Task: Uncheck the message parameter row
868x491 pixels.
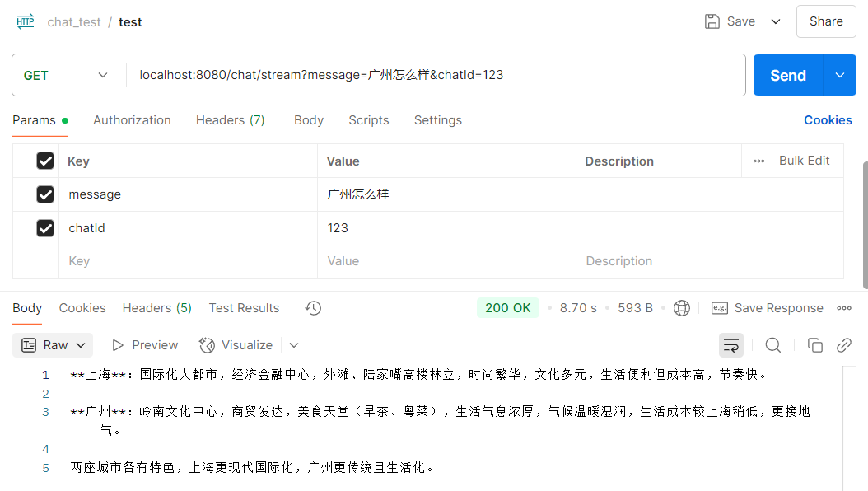Action: [44, 194]
